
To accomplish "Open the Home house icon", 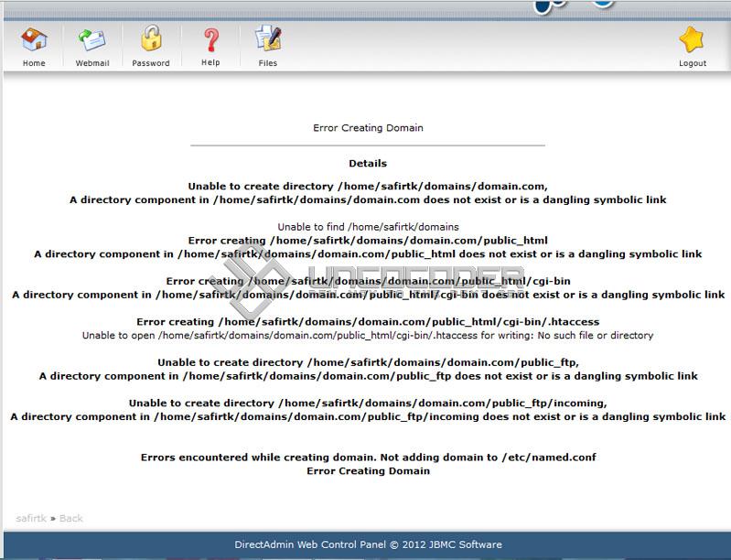I will pyautogui.click(x=34, y=39).
